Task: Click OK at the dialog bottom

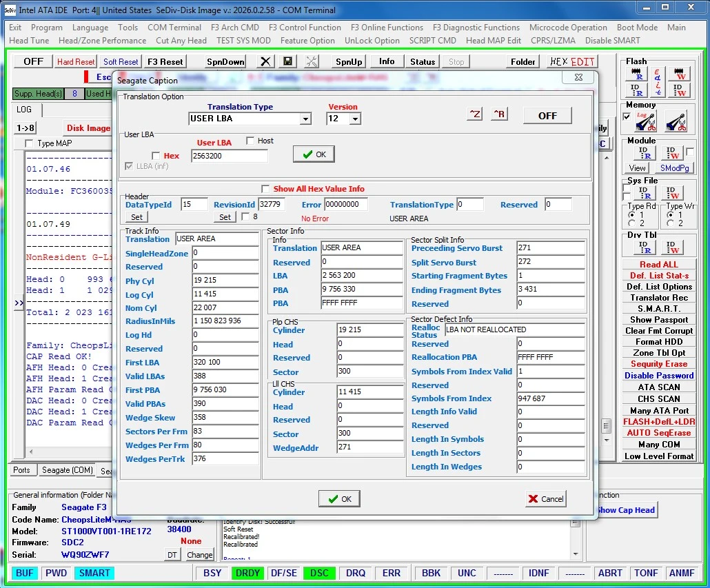Action: [x=339, y=499]
